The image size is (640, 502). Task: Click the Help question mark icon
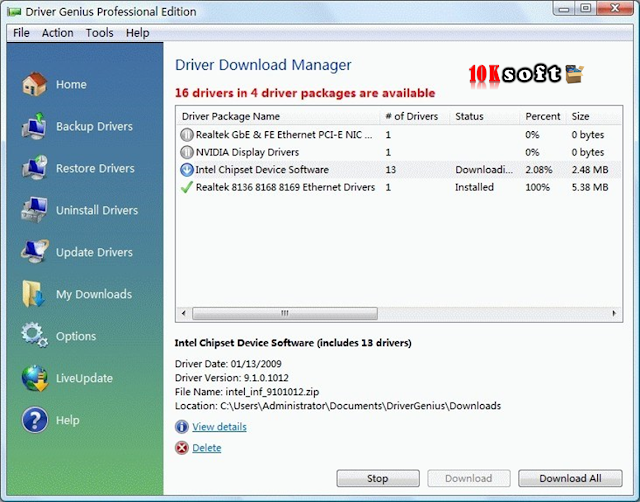[35, 420]
